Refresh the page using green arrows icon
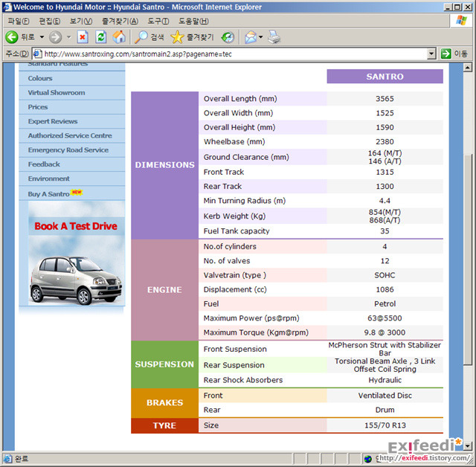Screen dimensions: 476x467 pos(101,37)
